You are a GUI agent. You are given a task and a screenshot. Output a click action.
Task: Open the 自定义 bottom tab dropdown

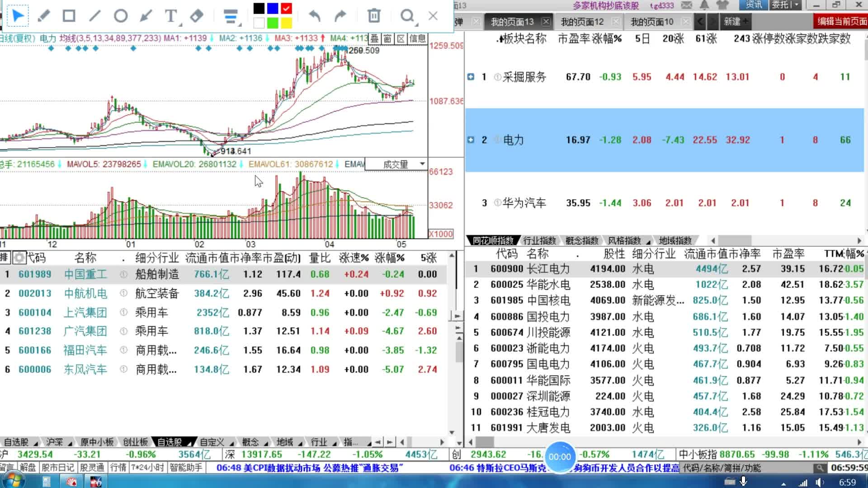[x=232, y=443]
